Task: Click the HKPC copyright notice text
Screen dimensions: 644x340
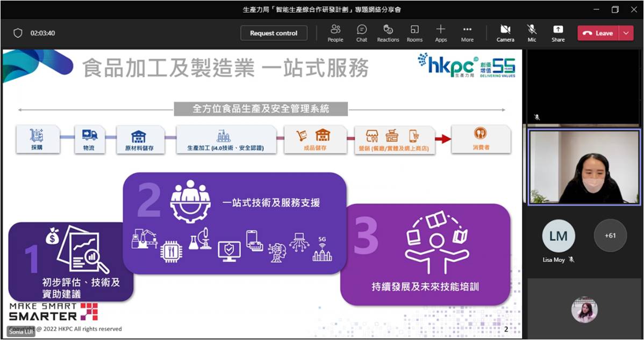Action: pyautogui.click(x=66, y=329)
